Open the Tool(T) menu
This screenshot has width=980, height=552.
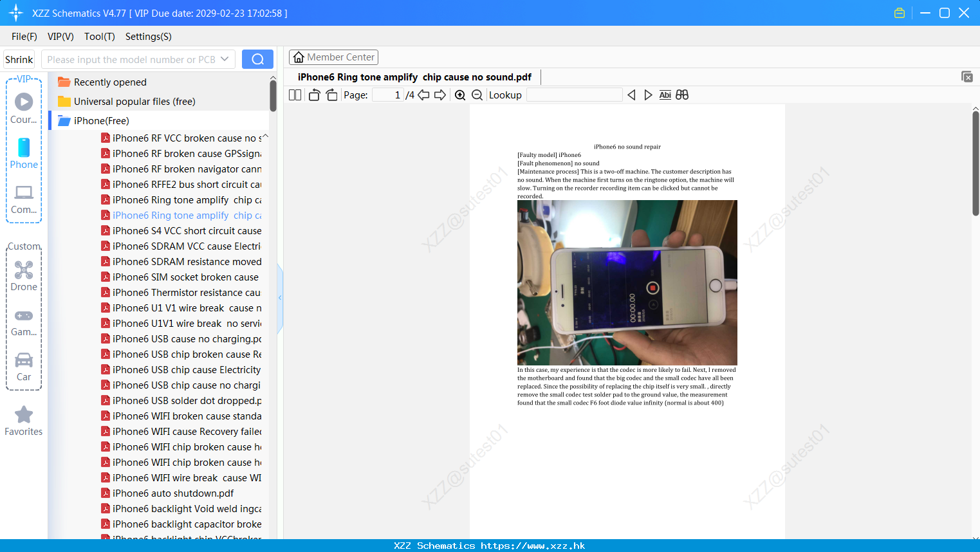[x=100, y=37]
